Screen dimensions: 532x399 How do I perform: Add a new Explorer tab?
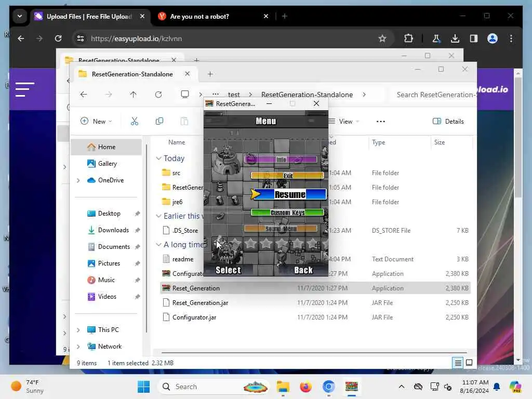tap(210, 74)
